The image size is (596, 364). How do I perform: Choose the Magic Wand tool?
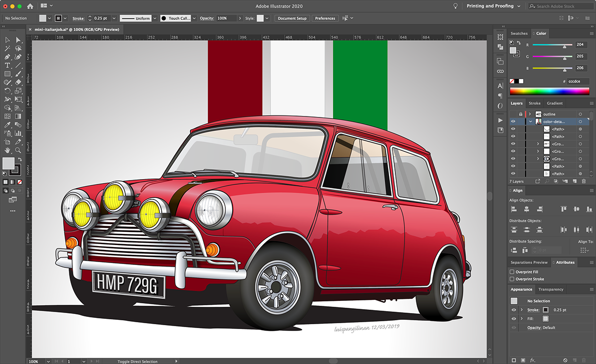click(x=7, y=49)
